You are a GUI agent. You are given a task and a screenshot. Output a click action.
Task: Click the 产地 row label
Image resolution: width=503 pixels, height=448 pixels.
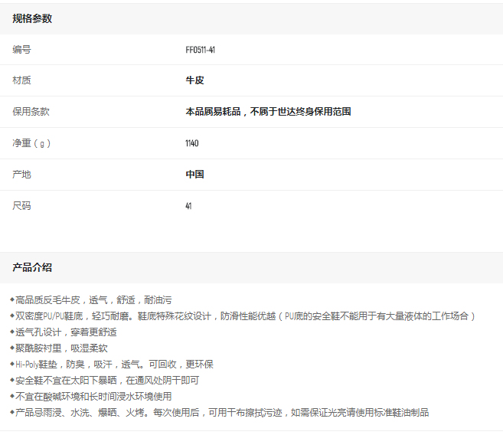coord(21,175)
